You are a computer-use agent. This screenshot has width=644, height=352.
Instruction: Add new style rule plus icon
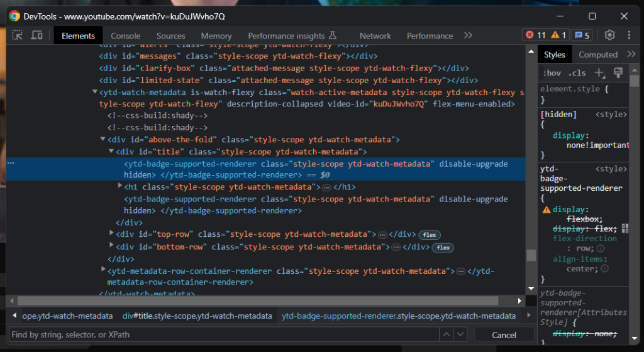[x=600, y=73]
